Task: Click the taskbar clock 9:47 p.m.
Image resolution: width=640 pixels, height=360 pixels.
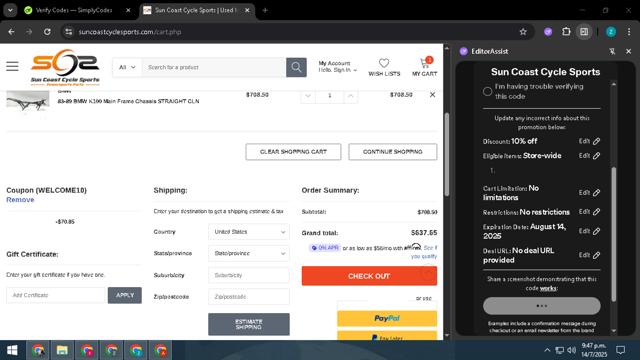Action: click(594, 350)
